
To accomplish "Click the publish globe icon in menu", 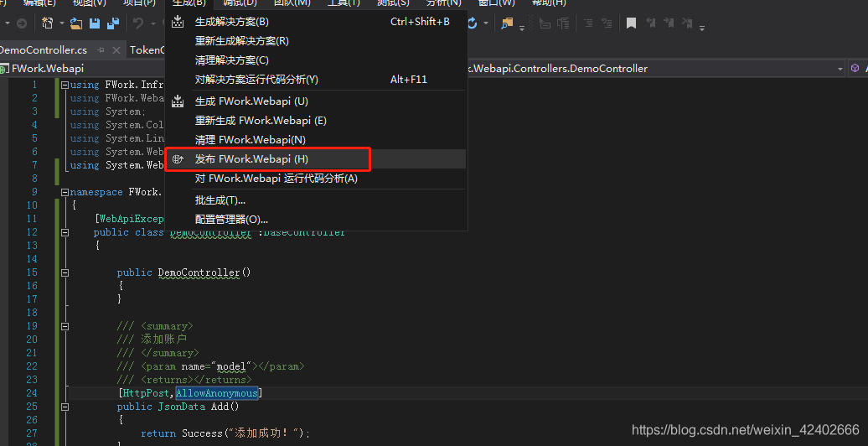I will tap(177, 159).
